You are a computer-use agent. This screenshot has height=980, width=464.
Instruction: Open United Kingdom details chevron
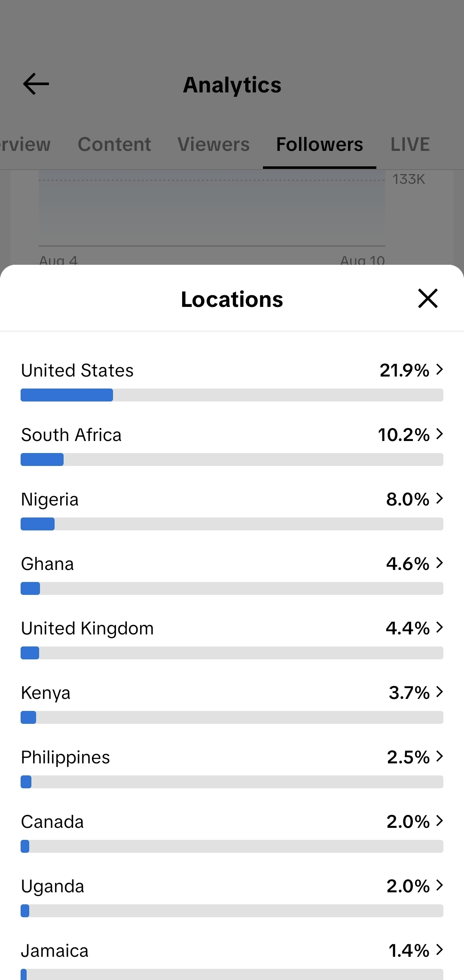(439, 627)
